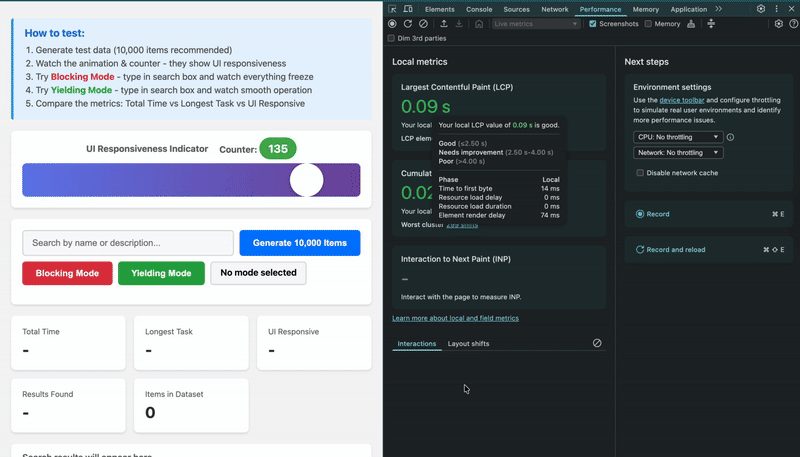Viewport: 800px width, 457px height.
Task: Click the search by name input field
Action: click(x=126, y=244)
